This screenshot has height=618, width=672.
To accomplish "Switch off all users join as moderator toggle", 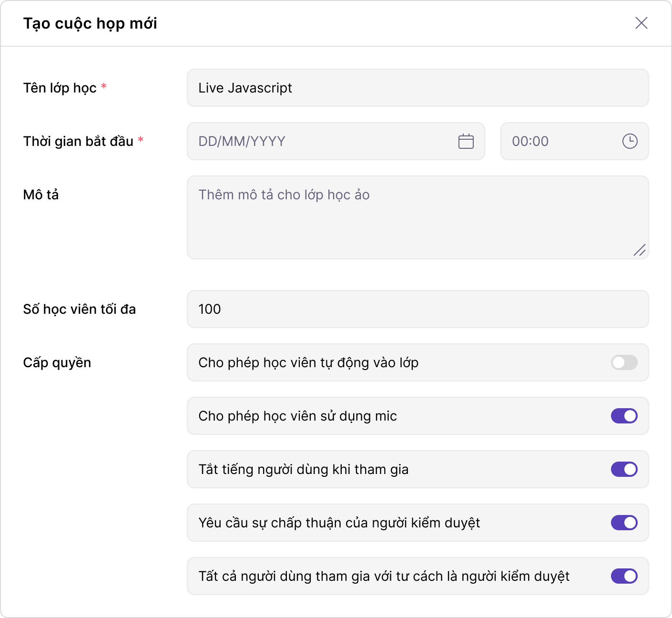I will coord(624,576).
